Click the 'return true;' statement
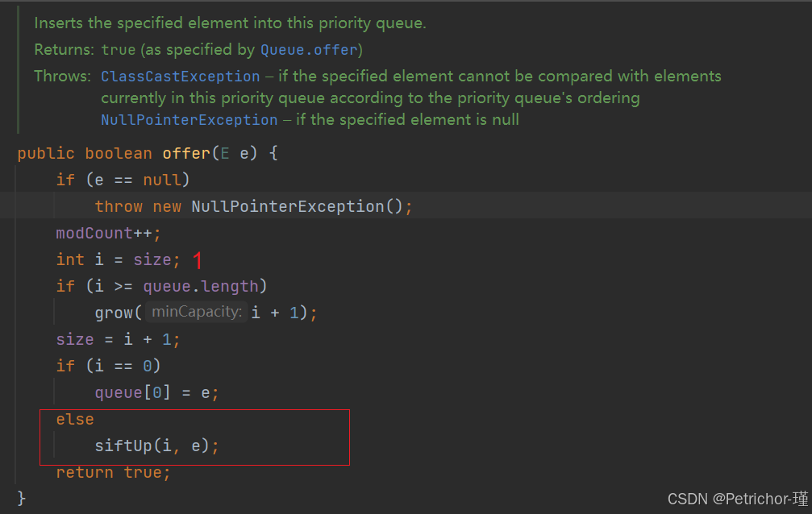This screenshot has height=514, width=812. point(113,472)
